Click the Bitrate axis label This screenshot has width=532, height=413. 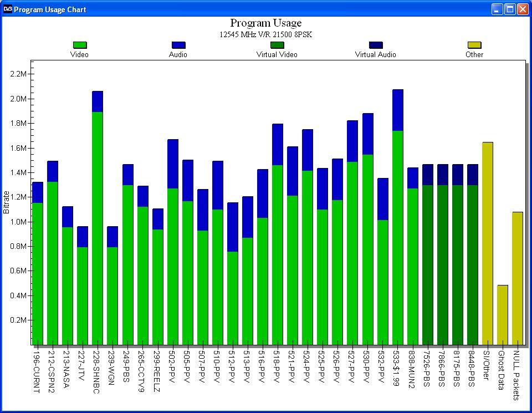pos(6,202)
